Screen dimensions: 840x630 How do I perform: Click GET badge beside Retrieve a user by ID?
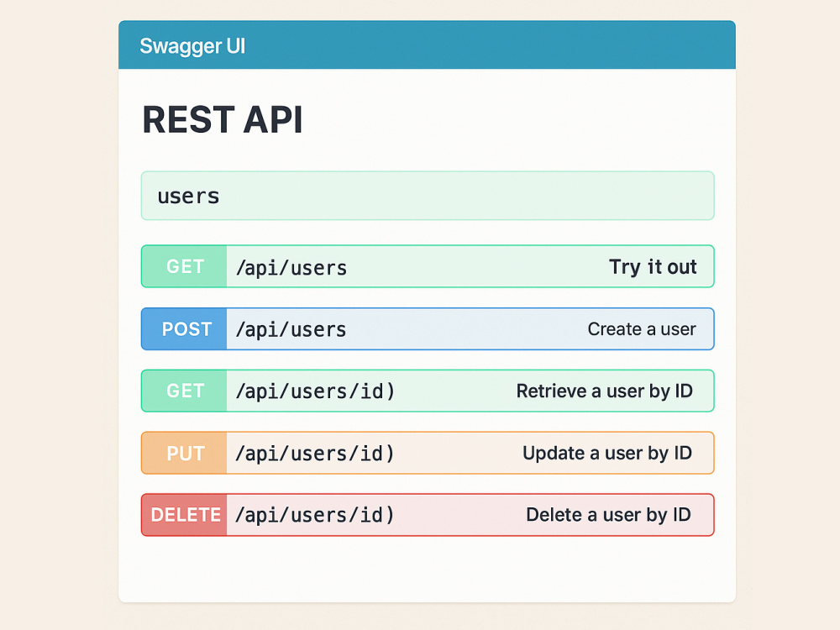pos(184,391)
